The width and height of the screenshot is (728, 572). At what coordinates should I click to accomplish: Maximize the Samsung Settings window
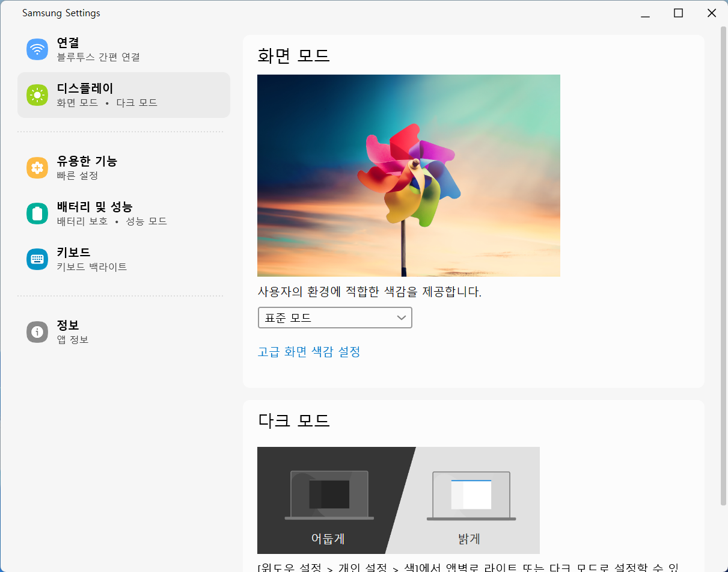[x=678, y=13]
